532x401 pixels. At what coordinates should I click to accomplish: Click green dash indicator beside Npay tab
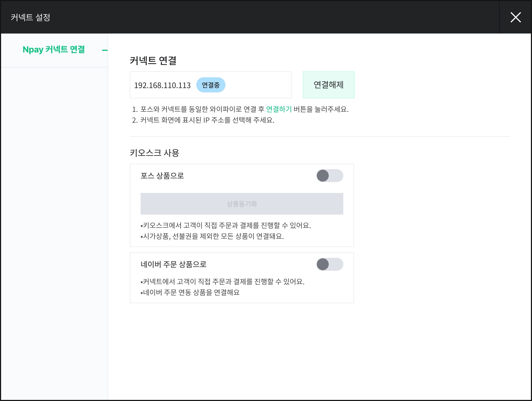tap(105, 50)
